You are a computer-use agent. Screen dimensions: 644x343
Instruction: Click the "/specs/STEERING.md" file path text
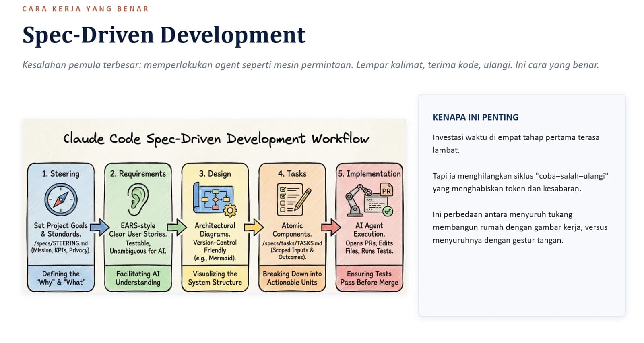(61, 243)
